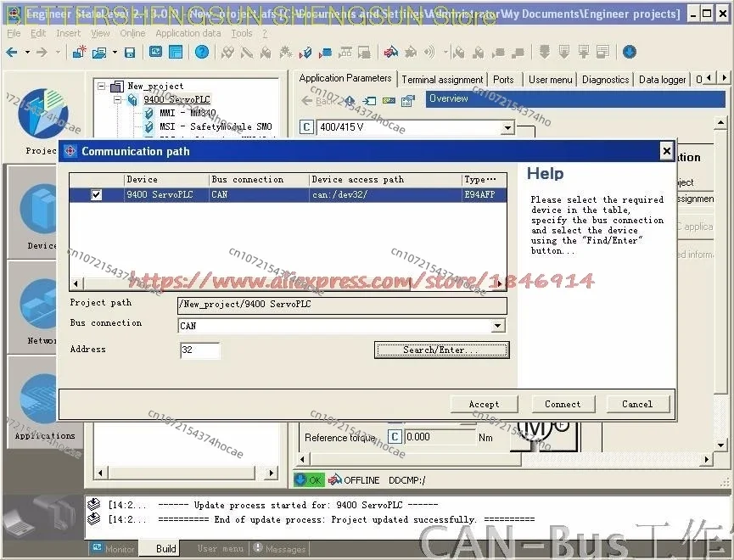
Task: Click the blue monitor screen toolbar icon
Action: tap(155, 52)
